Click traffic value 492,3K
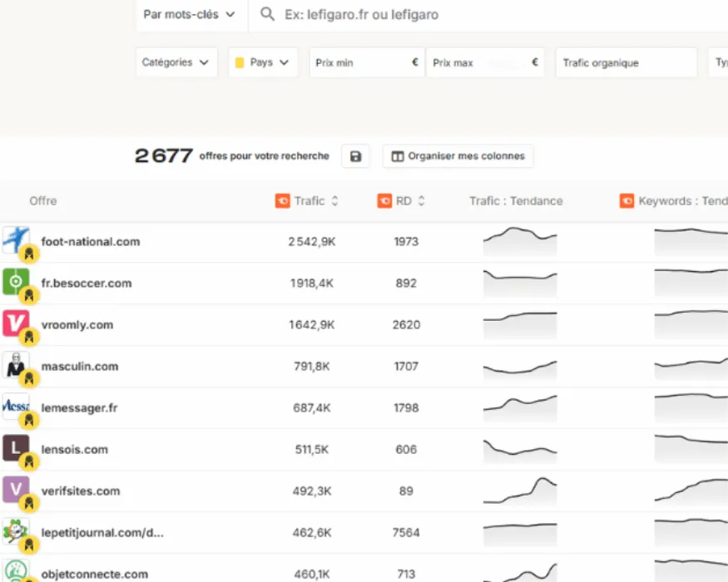This screenshot has width=728, height=582. (x=311, y=491)
